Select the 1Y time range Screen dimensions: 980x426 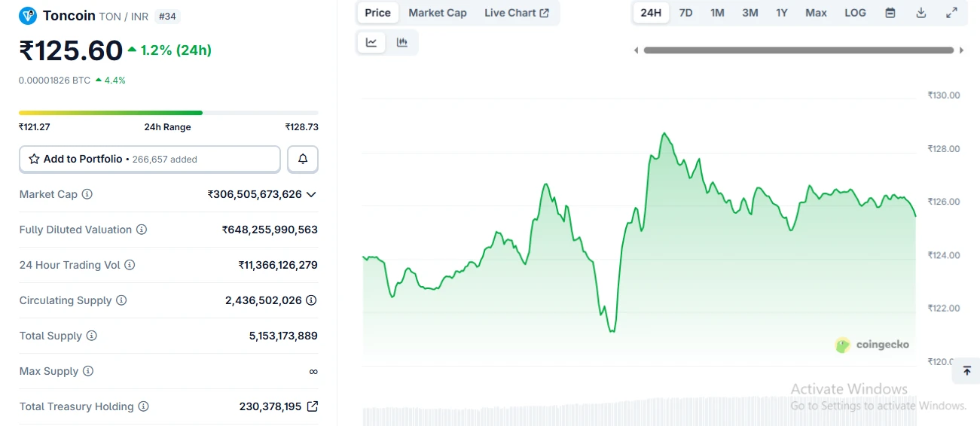pos(782,13)
